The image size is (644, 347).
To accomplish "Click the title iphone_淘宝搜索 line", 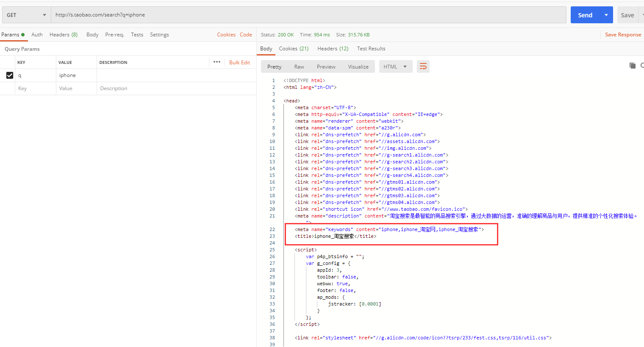I will [336, 236].
